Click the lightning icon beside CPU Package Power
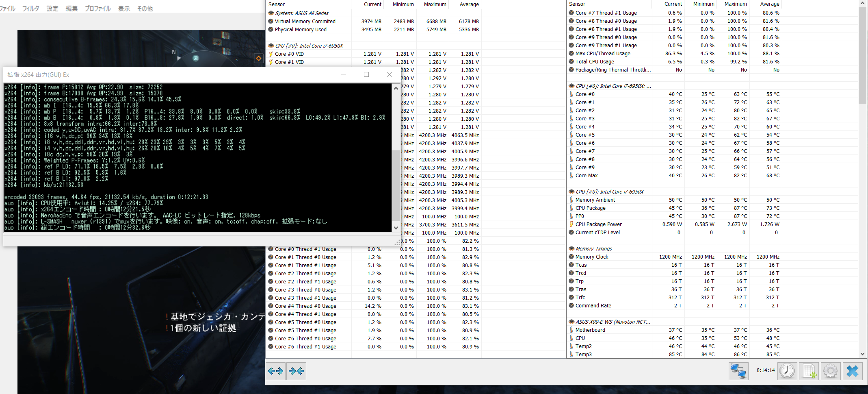868x394 pixels. 571,224
